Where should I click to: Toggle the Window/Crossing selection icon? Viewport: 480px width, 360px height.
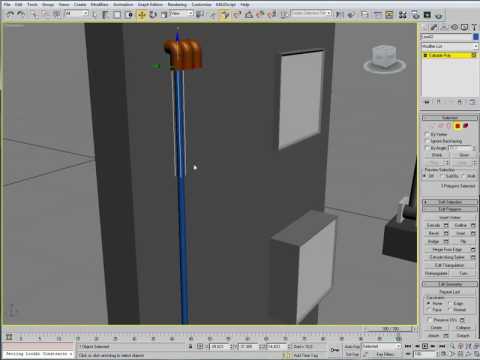point(130,15)
